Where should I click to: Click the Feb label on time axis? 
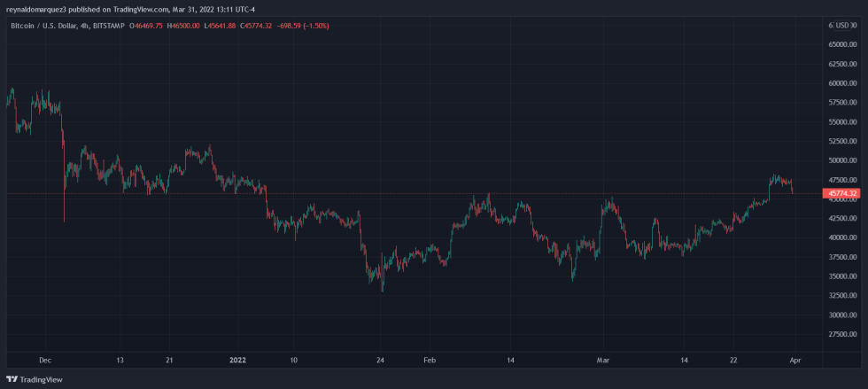coord(430,360)
